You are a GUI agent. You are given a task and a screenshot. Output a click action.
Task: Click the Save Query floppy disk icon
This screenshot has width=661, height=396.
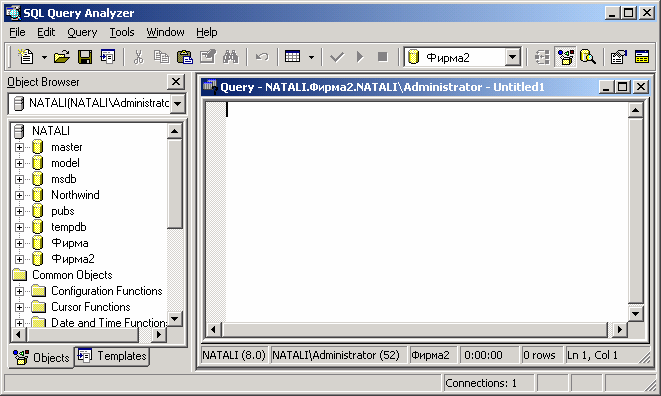click(85, 57)
